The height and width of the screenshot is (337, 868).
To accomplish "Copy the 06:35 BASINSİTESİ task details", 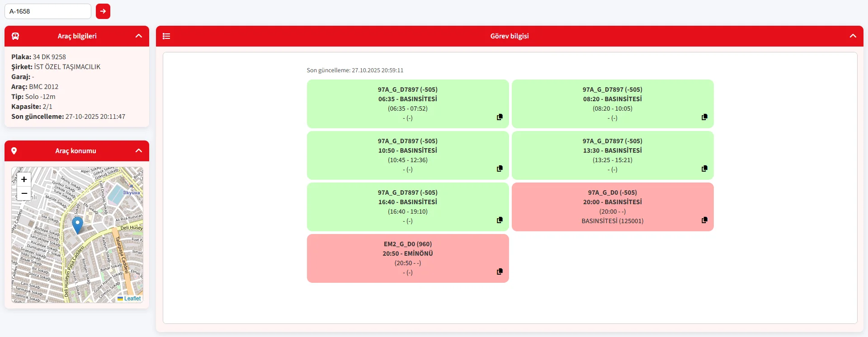I will [500, 117].
